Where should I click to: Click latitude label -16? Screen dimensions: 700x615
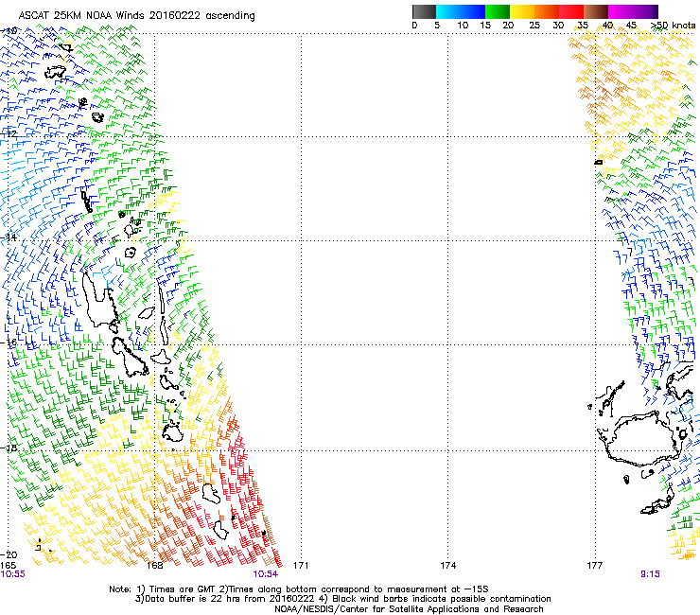pos(9,343)
